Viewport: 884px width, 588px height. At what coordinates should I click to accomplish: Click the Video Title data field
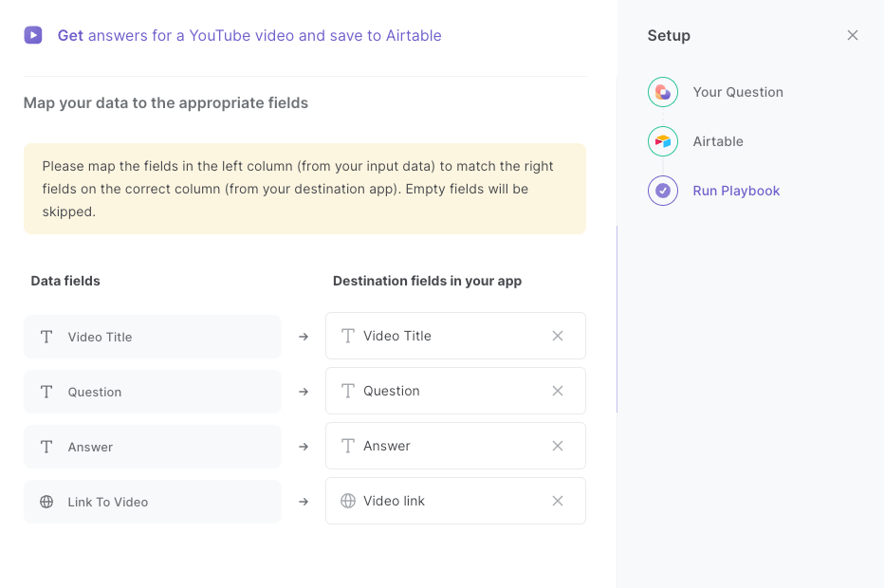pyautogui.click(x=152, y=337)
